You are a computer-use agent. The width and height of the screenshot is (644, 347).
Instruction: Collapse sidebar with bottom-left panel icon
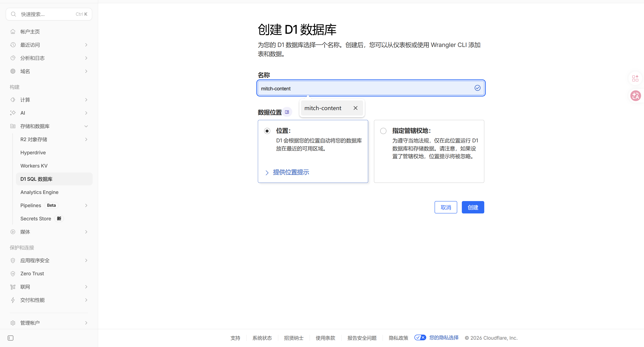pyautogui.click(x=10, y=338)
